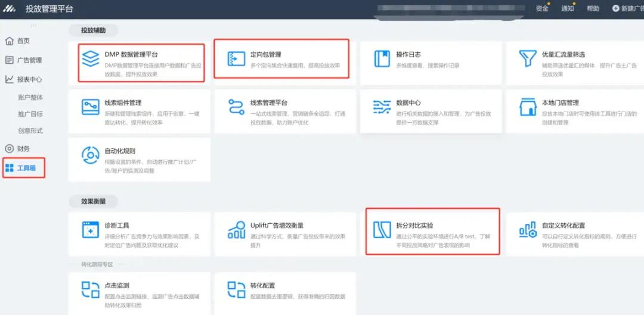Click the 自定义转化配置 icon
This screenshot has width=644, height=315.
pos(528,230)
